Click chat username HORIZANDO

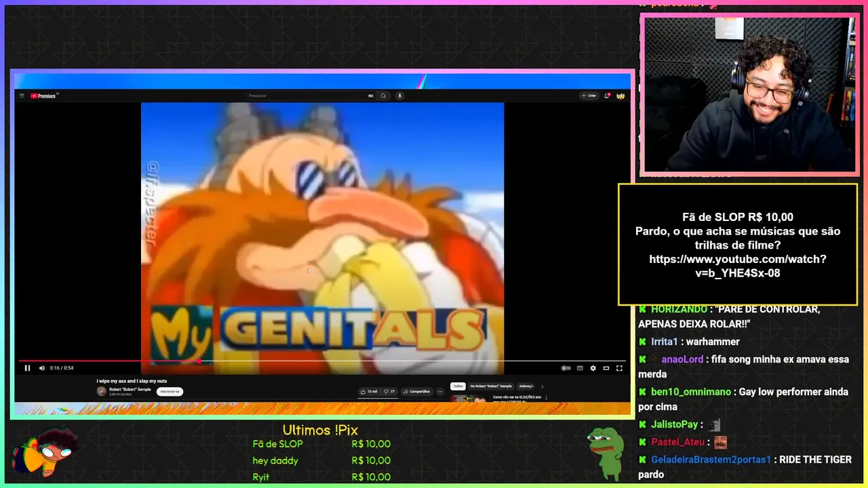pos(679,309)
